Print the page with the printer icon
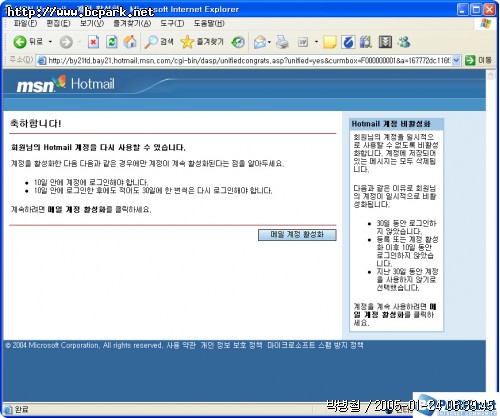The height and width of the screenshot is (418, 500). pyautogui.click(x=282, y=42)
